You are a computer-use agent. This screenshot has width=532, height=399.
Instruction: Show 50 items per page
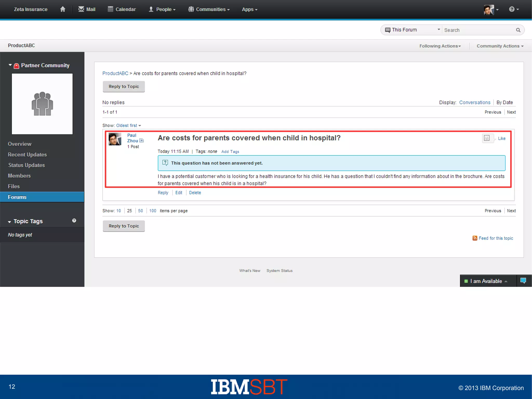click(x=141, y=211)
